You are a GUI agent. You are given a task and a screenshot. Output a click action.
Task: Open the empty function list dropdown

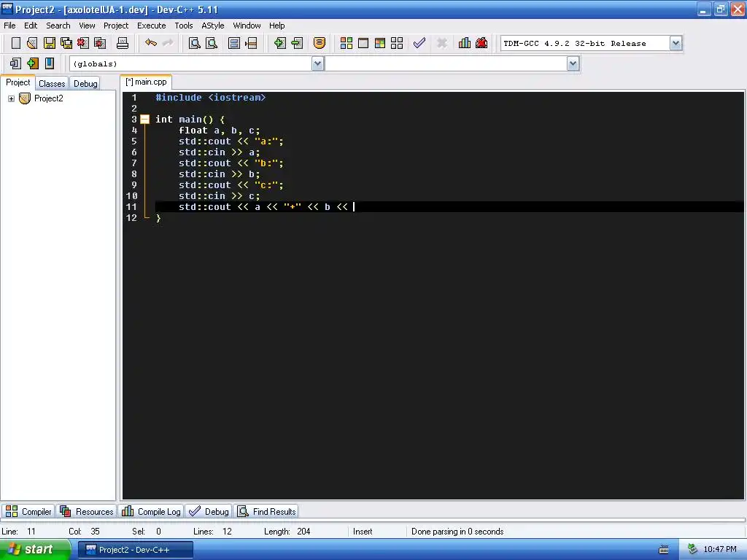pos(573,64)
